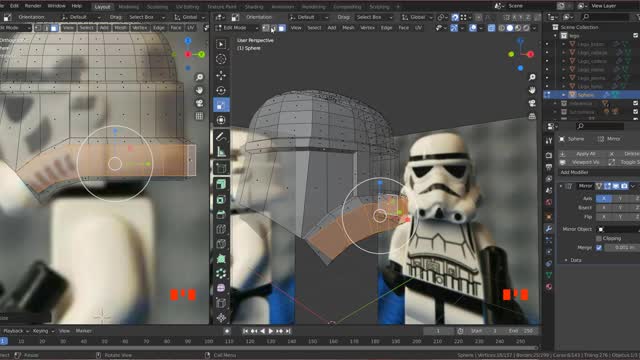This screenshot has height=360, width=640.
Task: Enable vertex select mode in right viewport
Action: [x=266, y=28]
